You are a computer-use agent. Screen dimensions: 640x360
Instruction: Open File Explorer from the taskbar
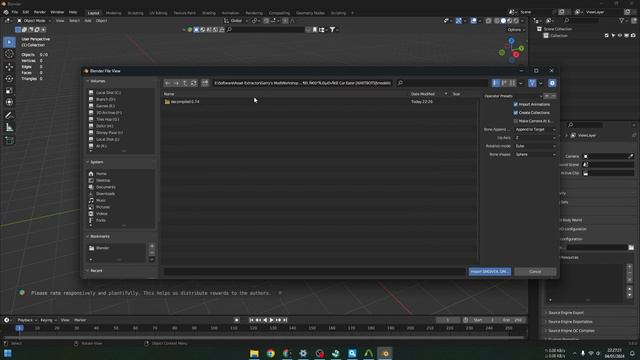(x=254, y=353)
